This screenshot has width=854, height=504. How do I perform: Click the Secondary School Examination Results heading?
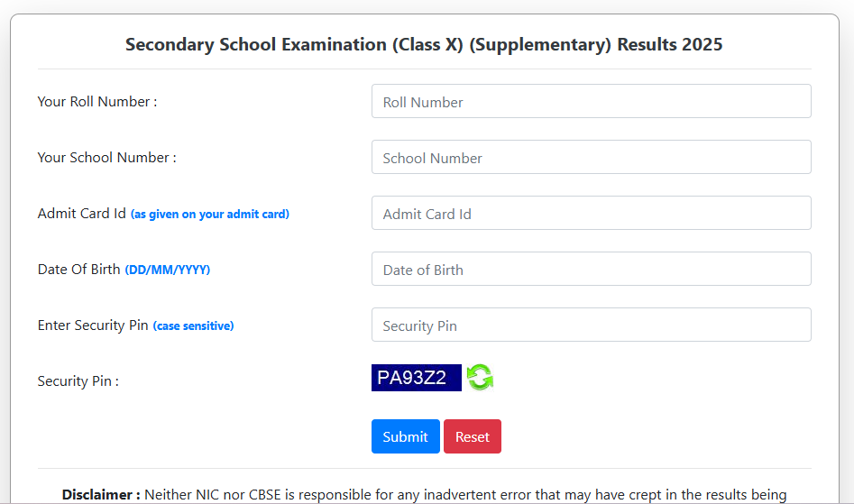point(424,44)
